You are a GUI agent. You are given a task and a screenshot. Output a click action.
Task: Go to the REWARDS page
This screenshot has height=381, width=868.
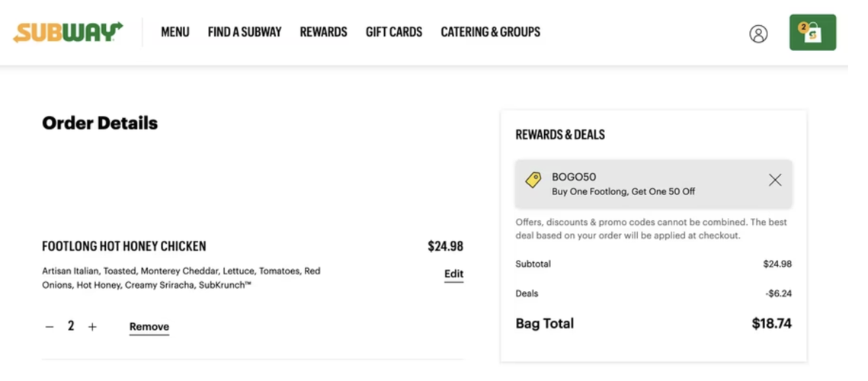323,32
